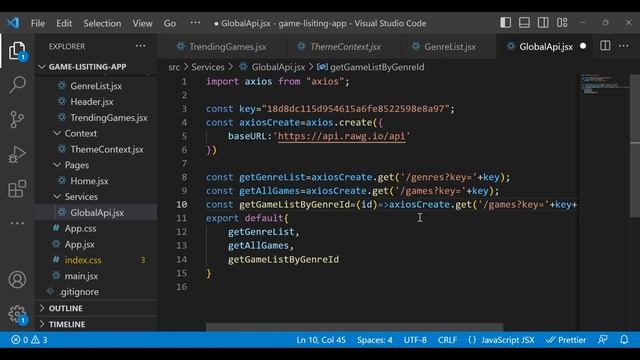Collapse the Services folder
640x360 pixels.
click(x=81, y=197)
